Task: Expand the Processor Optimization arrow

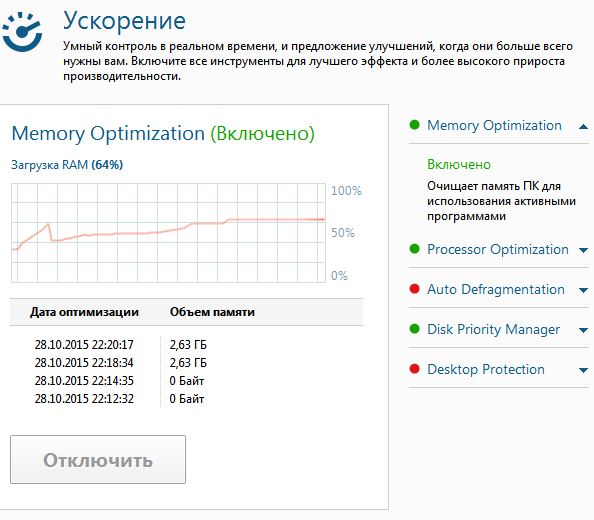Action: (583, 250)
